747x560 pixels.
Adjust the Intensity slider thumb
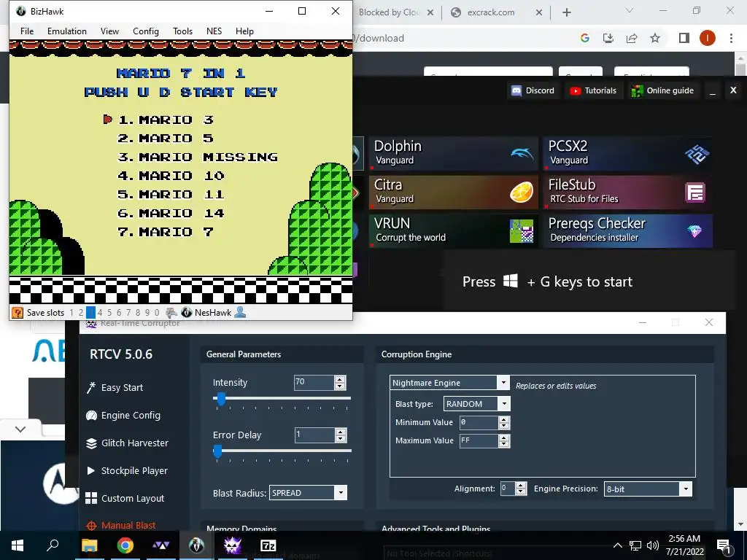[221, 399]
